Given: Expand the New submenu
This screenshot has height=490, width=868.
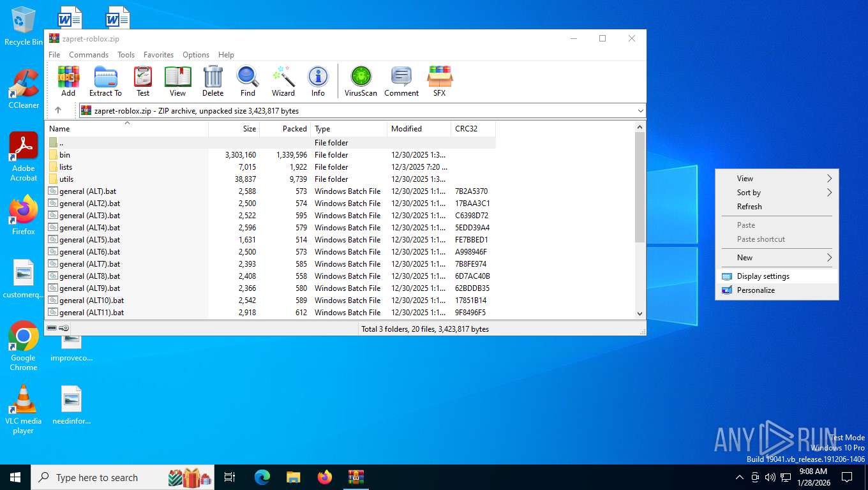Looking at the screenshot, I should [x=777, y=258].
